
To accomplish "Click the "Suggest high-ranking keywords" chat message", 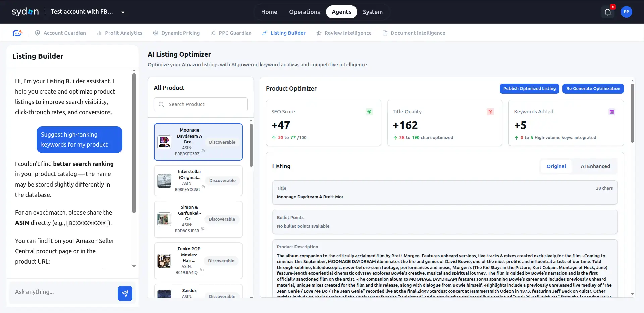I will (x=79, y=140).
